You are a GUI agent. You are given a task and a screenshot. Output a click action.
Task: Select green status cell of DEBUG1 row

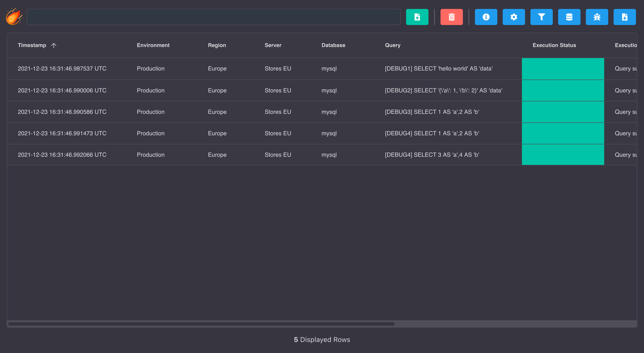click(x=563, y=69)
